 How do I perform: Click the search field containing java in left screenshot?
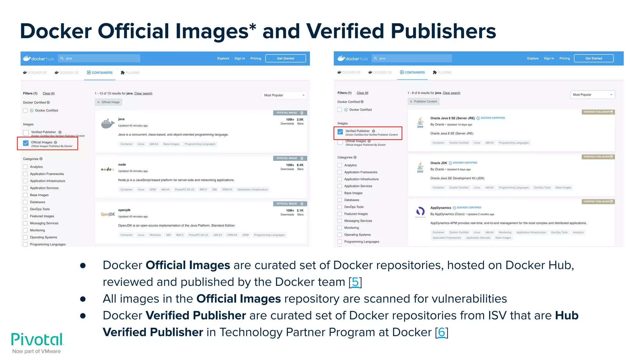click(x=99, y=58)
